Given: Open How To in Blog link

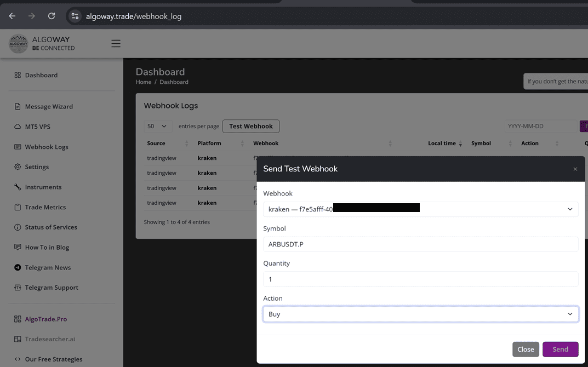Looking at the screenshot, I should 47,248.
